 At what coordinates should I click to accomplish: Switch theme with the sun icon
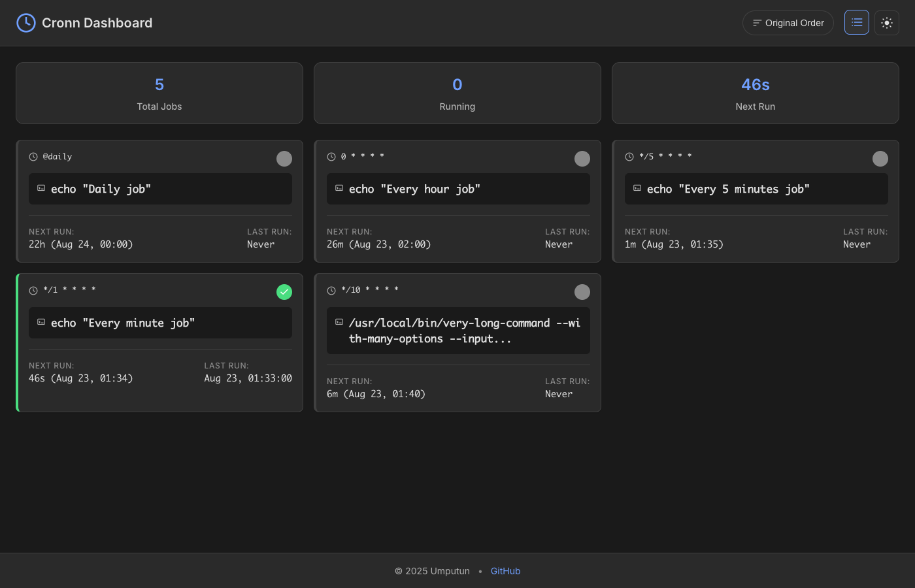887,23
